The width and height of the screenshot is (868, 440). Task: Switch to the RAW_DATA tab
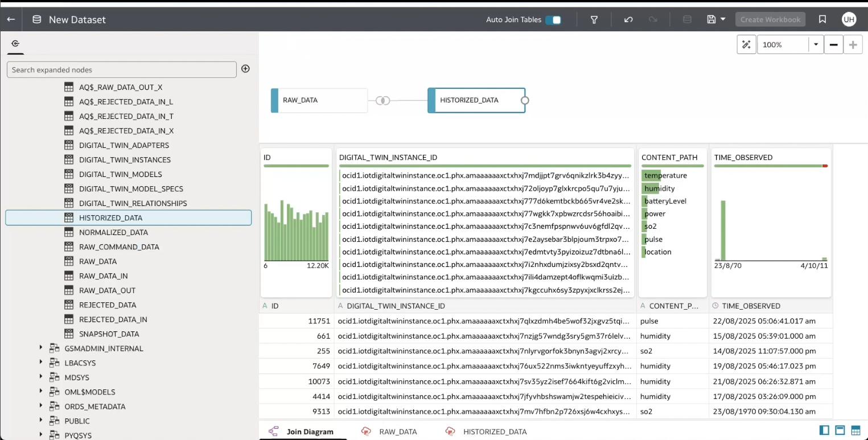[x=397, y=431]
